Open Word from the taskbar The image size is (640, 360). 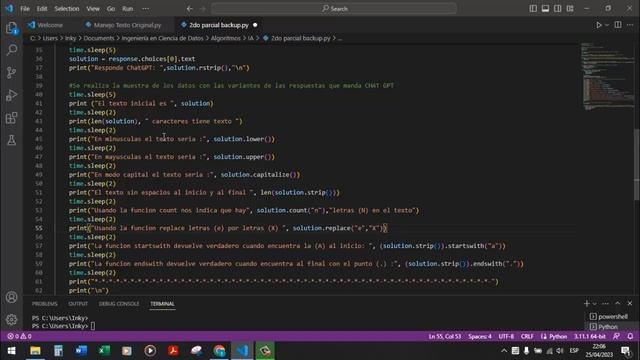click(81, 351)
